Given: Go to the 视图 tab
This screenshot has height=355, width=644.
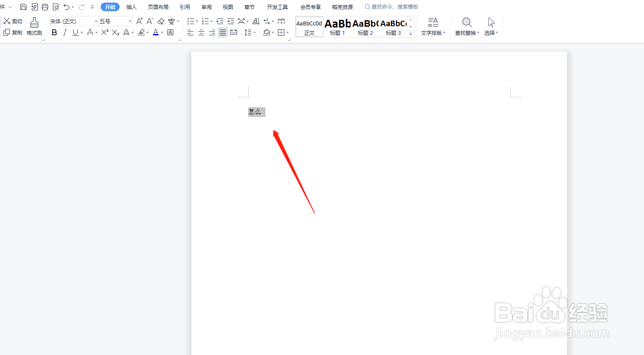Looking at the screenshot, I should coord(228,7).
